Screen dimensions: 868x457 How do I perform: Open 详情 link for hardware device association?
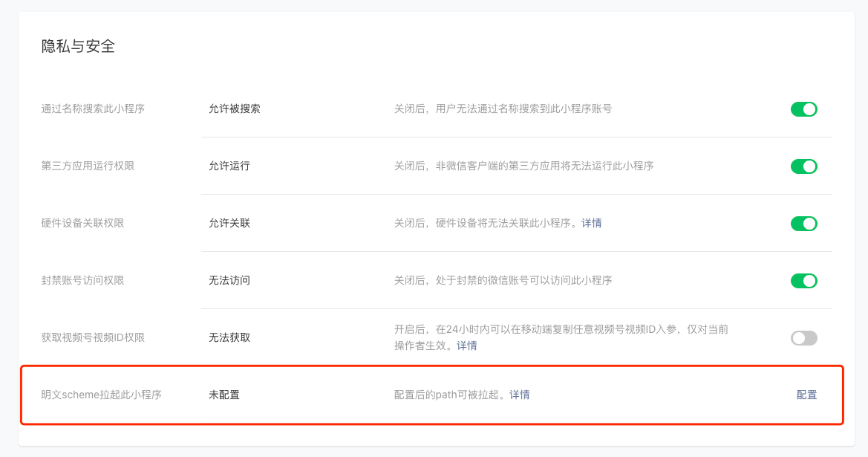click(591, 223)
